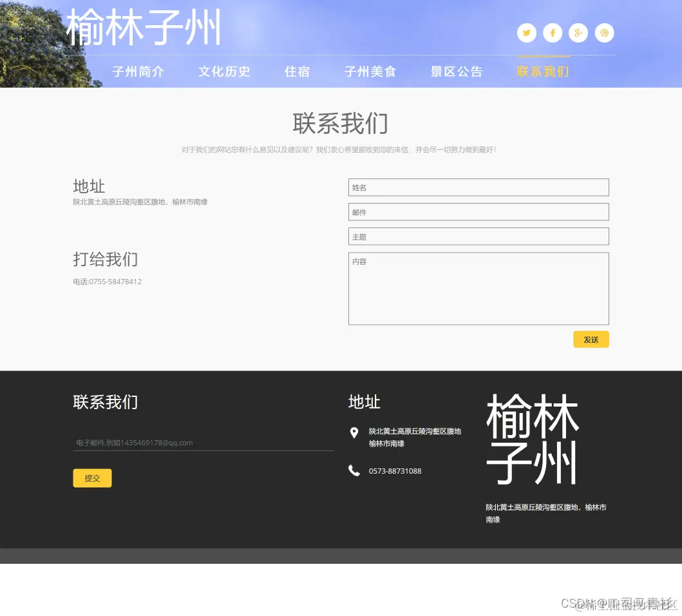Click the 发送 send button
Image resolution: width=682 pixels, height=616 pixels.
pos(591,339)
